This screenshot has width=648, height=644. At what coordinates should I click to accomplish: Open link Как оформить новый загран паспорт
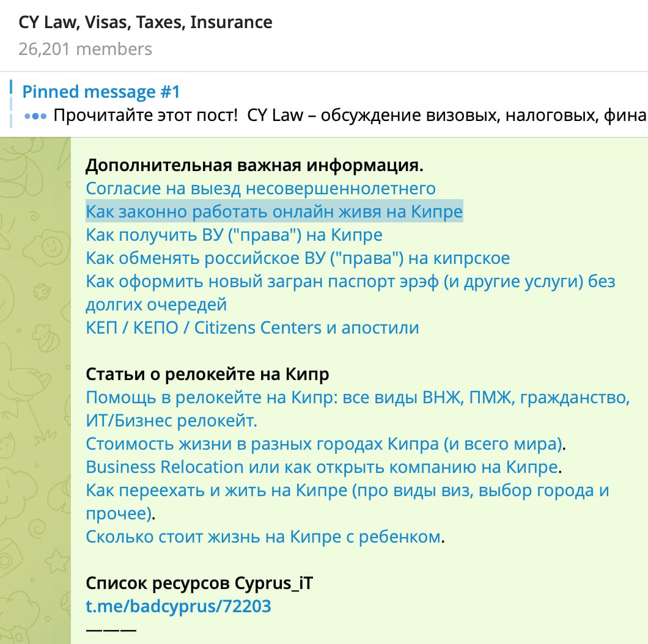tap(350, 293)
